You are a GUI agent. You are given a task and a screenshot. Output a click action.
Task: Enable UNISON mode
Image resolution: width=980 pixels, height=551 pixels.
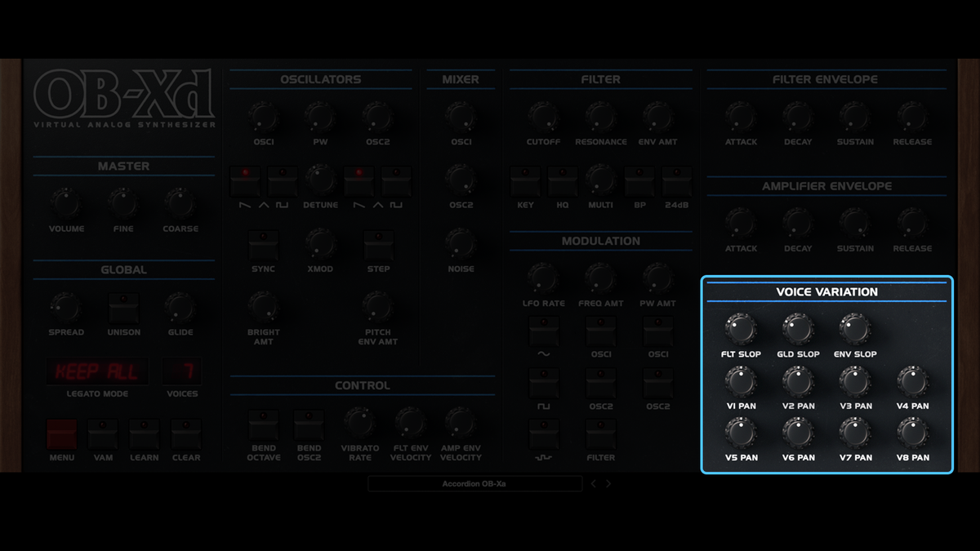pyautogui.click(x=123, y=306)
